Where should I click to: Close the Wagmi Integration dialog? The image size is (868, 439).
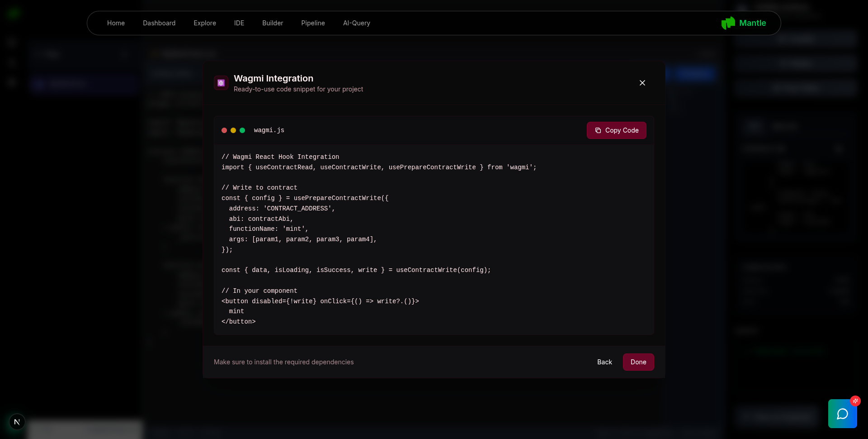642,83
